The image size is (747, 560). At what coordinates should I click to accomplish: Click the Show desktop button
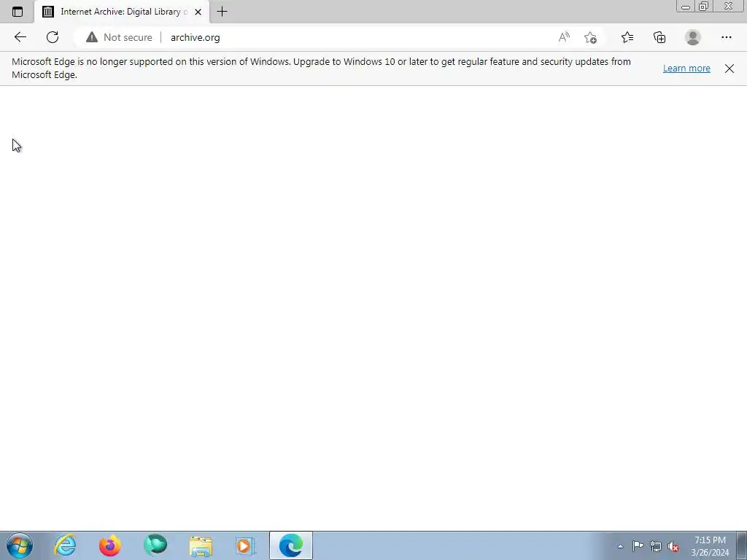[742, 545]
